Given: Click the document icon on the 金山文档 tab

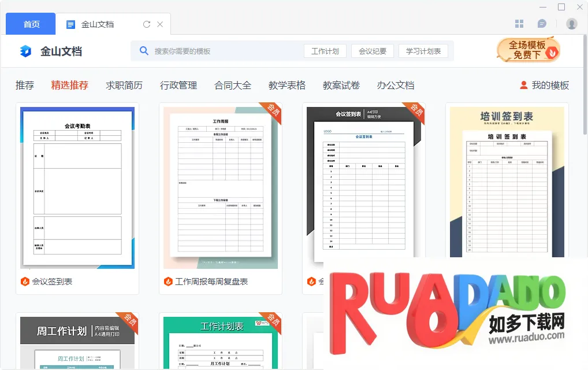Looking at the screenshot, I should point(71,24).
